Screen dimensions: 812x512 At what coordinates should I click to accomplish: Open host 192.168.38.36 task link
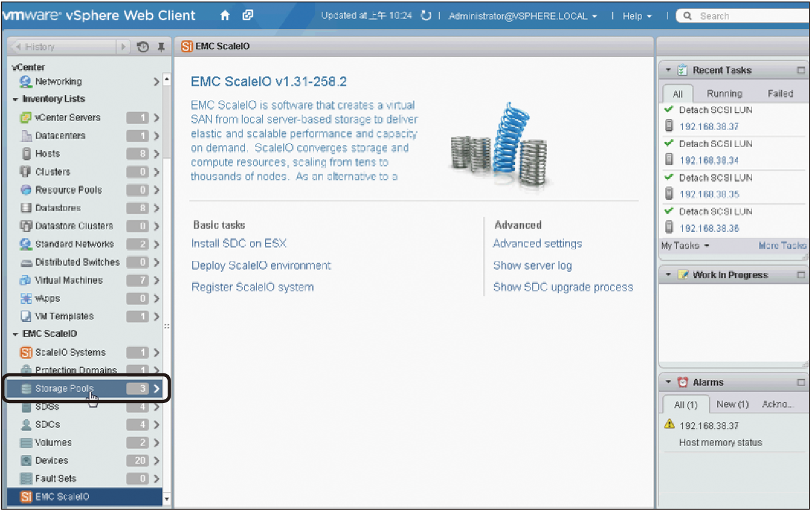point(709,228)
